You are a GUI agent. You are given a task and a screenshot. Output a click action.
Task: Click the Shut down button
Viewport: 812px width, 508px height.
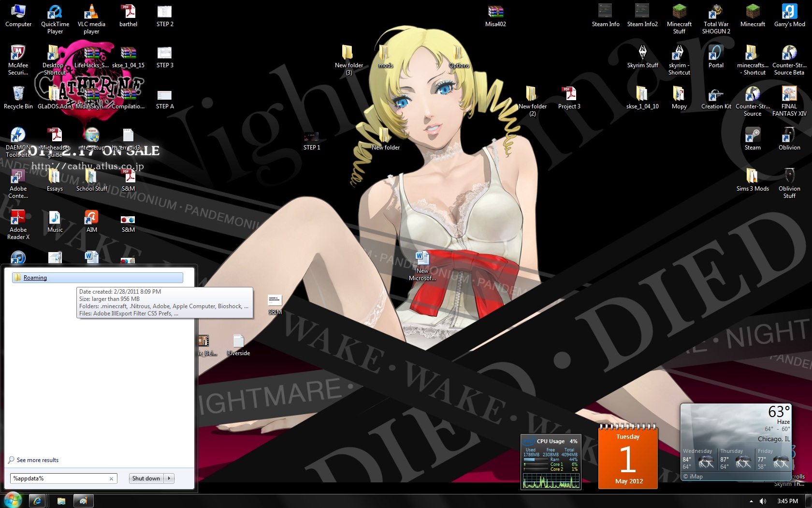click(x=146, y=478)
